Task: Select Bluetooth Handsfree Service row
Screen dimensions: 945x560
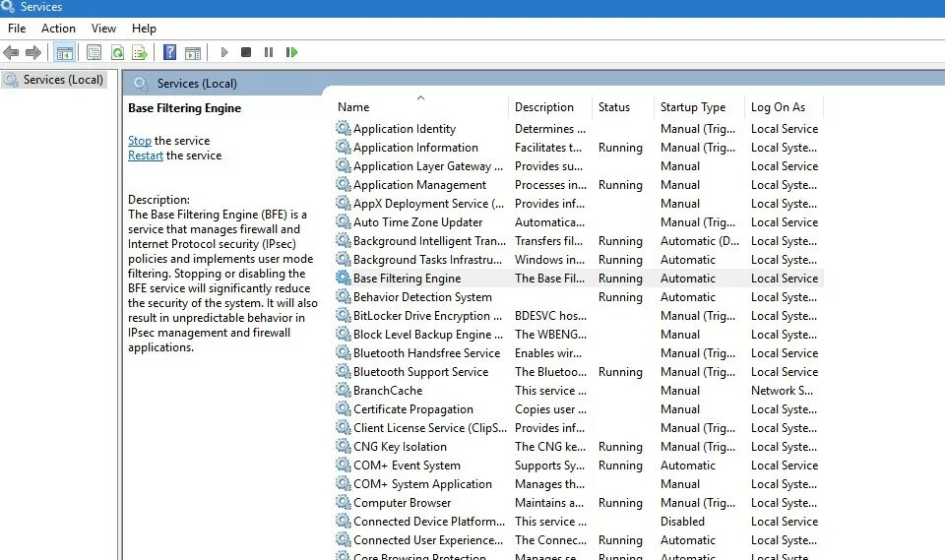Action: [x=579, y=352]
